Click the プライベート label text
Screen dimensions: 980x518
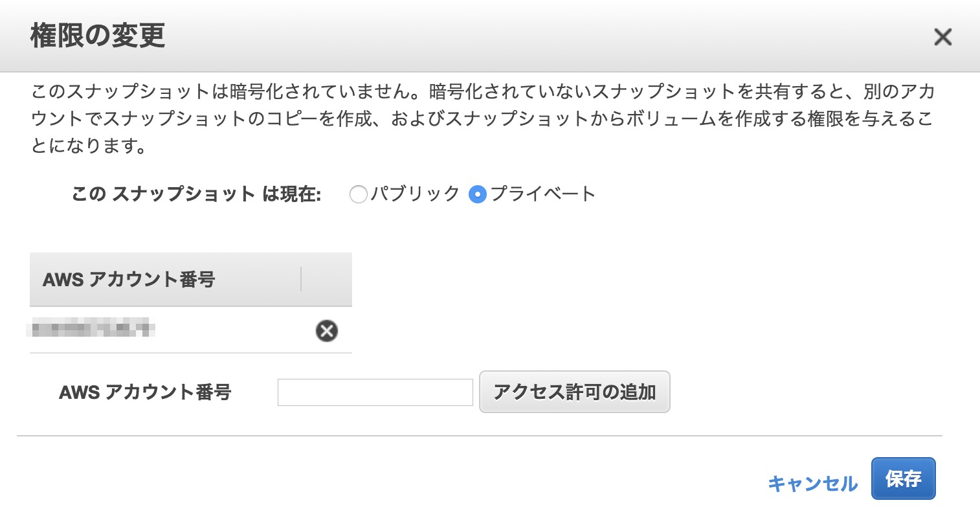point(543,194)
